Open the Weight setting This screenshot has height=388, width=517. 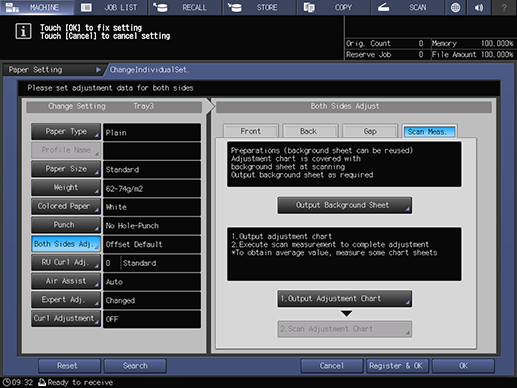[x=66, y=188]
